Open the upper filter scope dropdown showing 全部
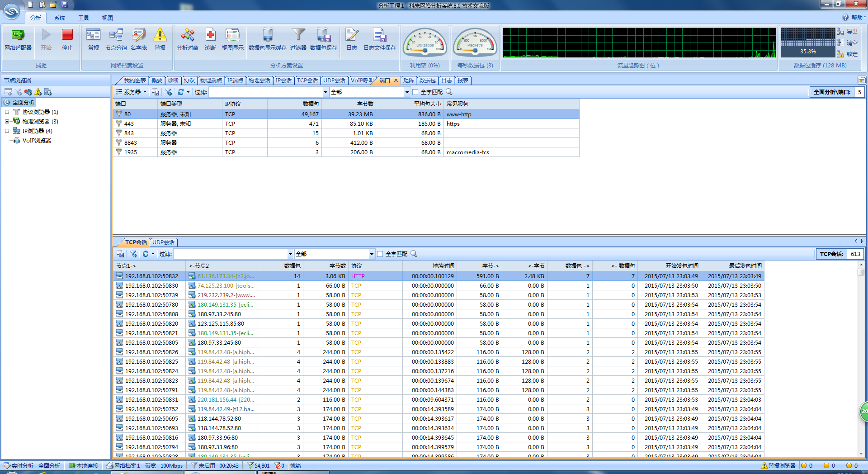 click(x=406, y=92)
